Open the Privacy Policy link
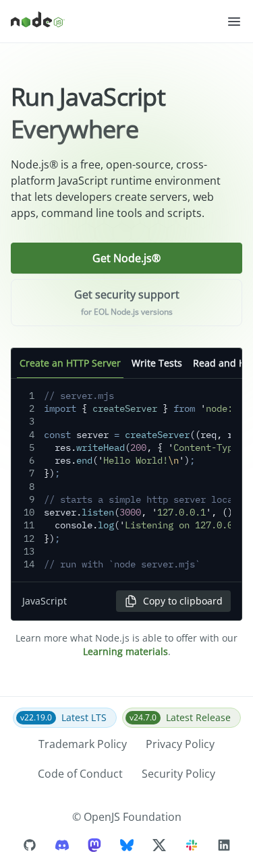This screenshot has width=253, height=868. pyautogui.click(x=180, y=744)
